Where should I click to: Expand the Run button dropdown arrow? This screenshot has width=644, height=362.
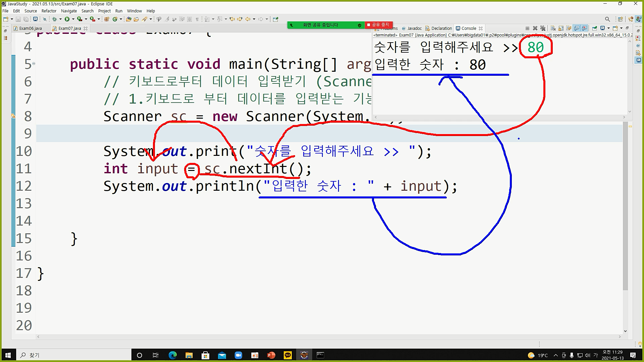coord(73,19)
